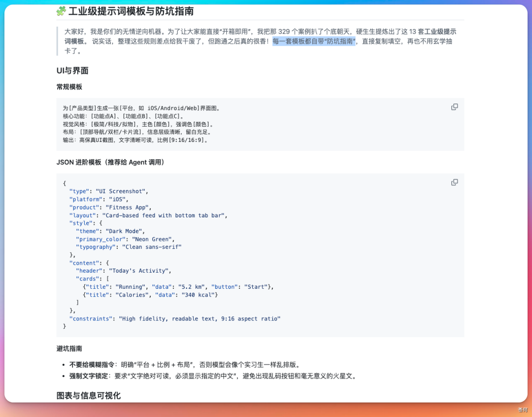Jump to the 图表与信息可视化 heading
Viewport: 532px width, 417px height.
tap(89, 395)
